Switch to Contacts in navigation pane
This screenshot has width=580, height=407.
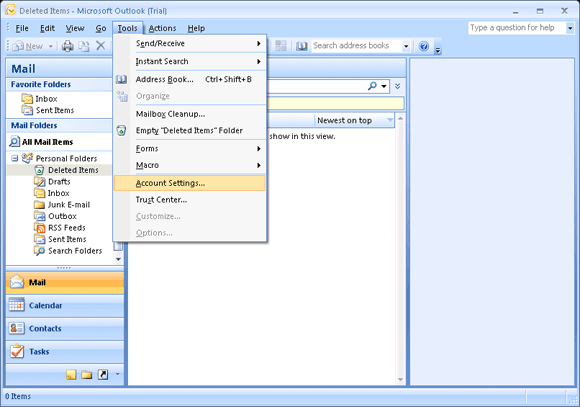(65, 328)
